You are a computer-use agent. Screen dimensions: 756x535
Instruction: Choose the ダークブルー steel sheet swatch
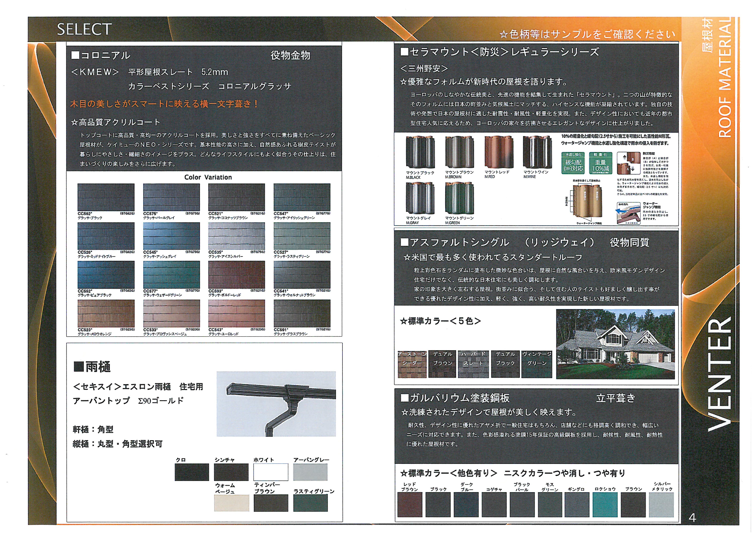(466, 505)
